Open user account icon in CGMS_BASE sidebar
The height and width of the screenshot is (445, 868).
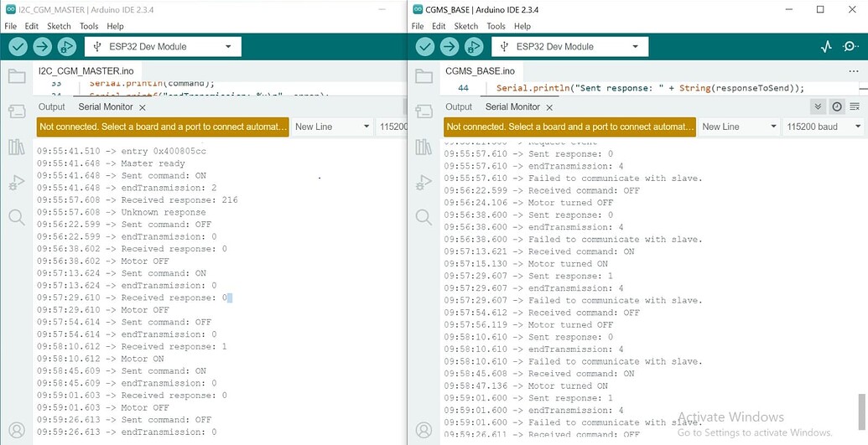424,430
